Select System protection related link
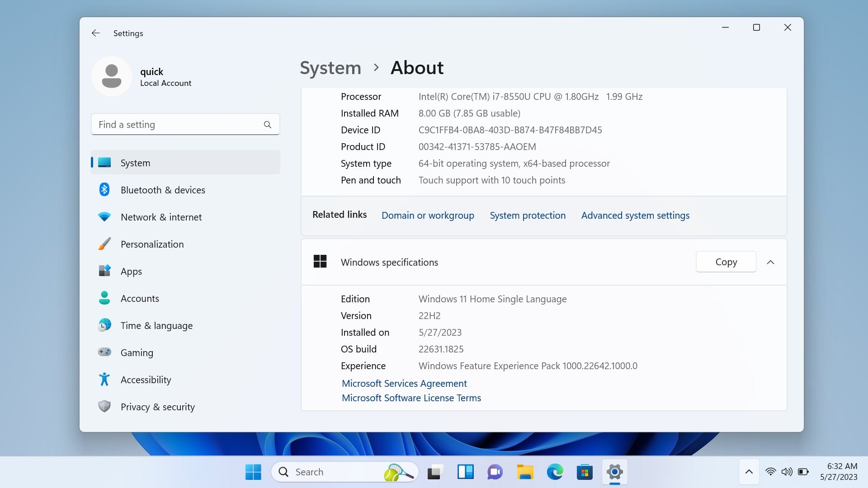The width and height of the screenshot is (868, 488). [528, 215]
